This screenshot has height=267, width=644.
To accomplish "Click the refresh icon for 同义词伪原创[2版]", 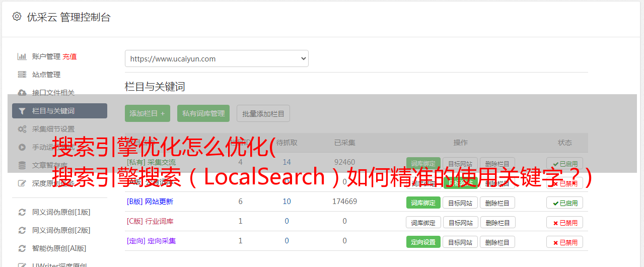I will (x=22, y=230).
